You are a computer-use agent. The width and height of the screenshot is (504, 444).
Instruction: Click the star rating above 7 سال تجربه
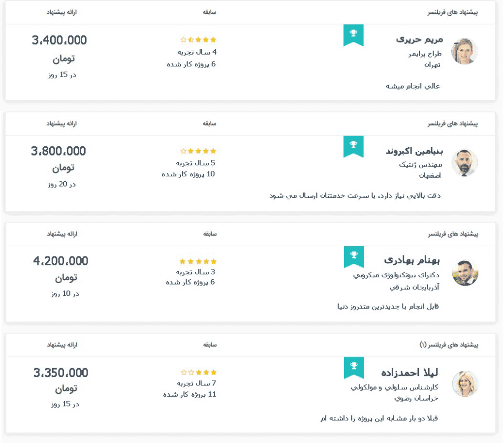[198, 373]
